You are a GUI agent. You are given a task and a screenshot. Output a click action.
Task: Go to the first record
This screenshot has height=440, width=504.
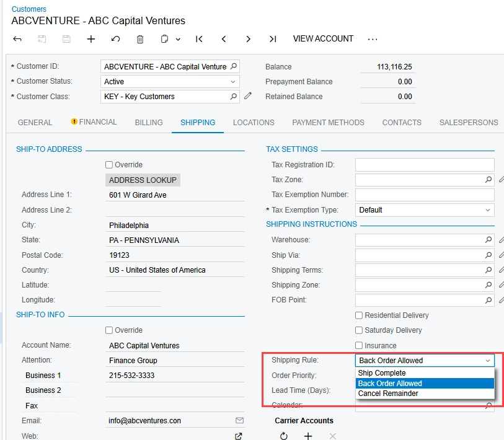click(x=199, y=39)
